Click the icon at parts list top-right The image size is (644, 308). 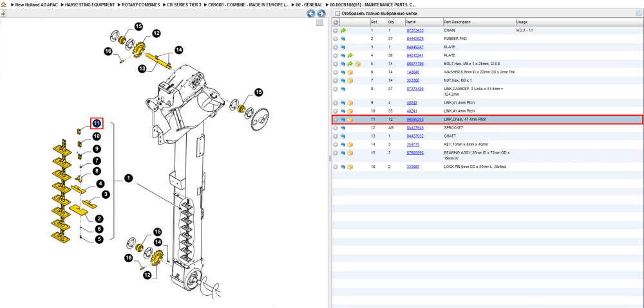639,13
